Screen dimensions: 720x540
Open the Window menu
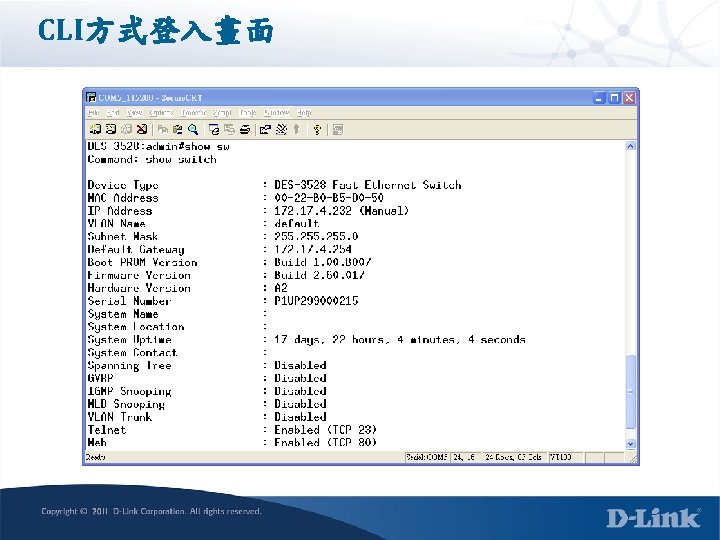point(276,112)
